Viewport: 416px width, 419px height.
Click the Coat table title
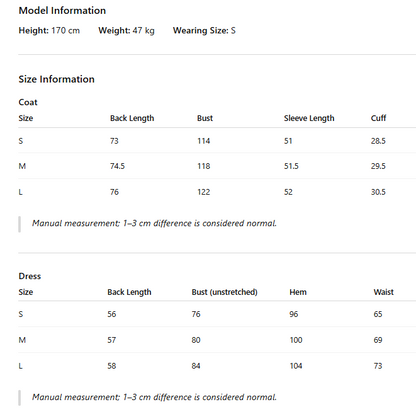[28, 102]
